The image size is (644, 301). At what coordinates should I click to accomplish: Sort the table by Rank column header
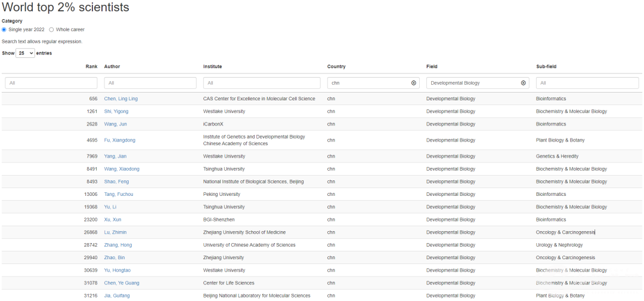(x=91, y=66)
